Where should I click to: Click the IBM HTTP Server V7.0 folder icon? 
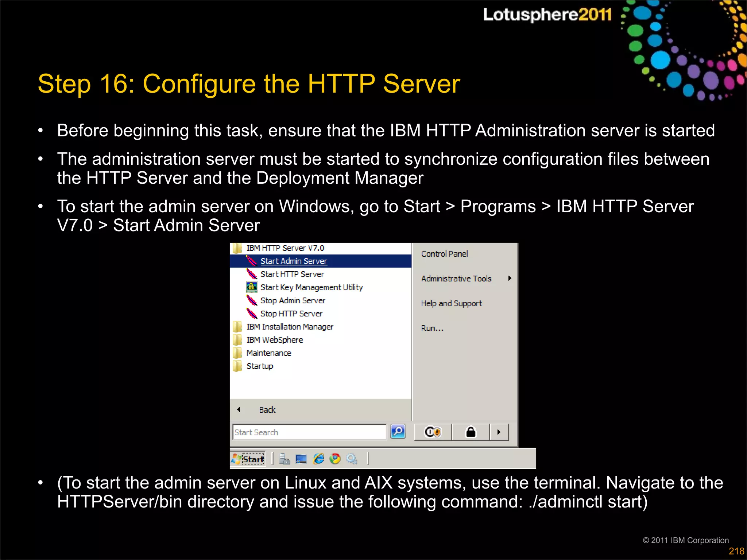click(x=237, y=248)
